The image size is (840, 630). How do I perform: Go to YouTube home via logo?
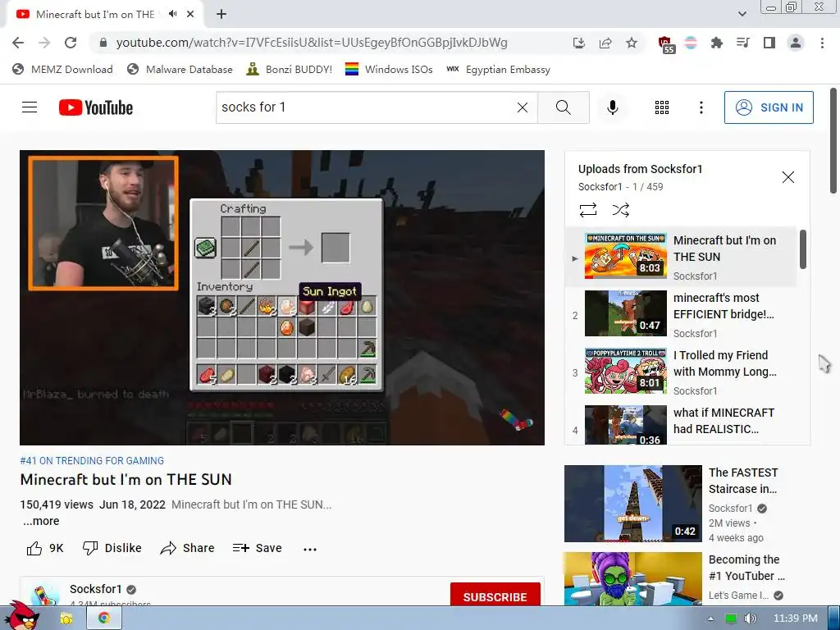(x=96, y=107)
